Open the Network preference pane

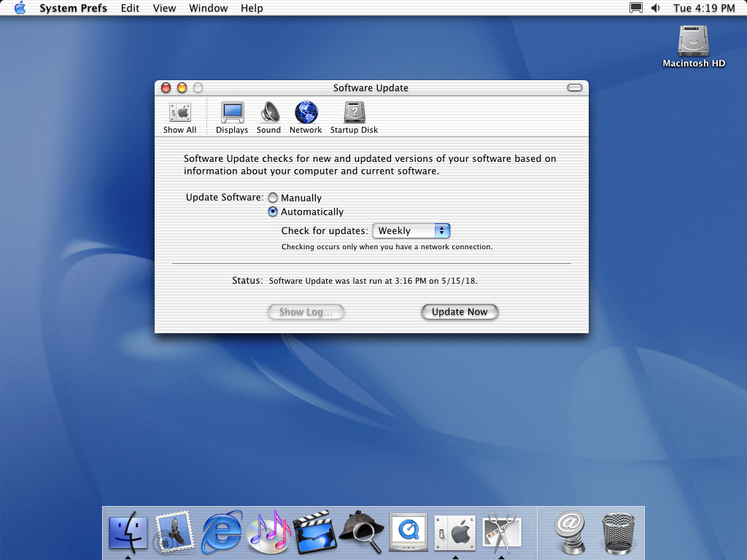tap(306, 117)
